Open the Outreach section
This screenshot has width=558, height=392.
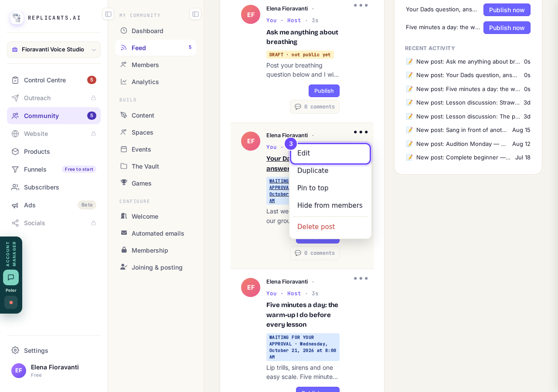(x=54, y=98)
